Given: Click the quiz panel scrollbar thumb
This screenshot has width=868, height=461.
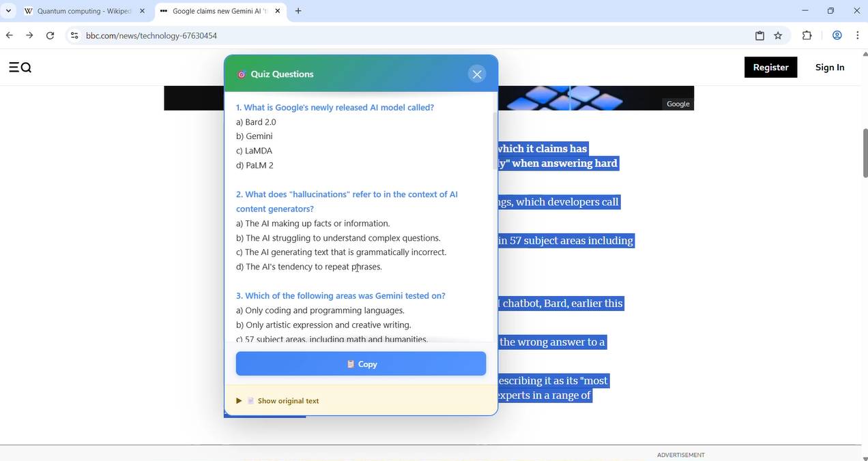Looking at the screenshot, I should [495, 140].
